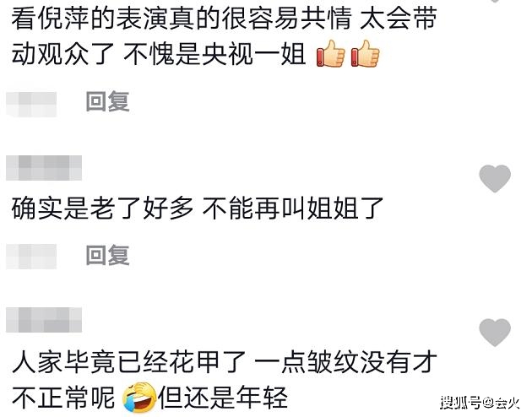Click the phrase "一点皱纹没有才"
This screenshot has height=417, width=532.
click(x=345, y=362)
